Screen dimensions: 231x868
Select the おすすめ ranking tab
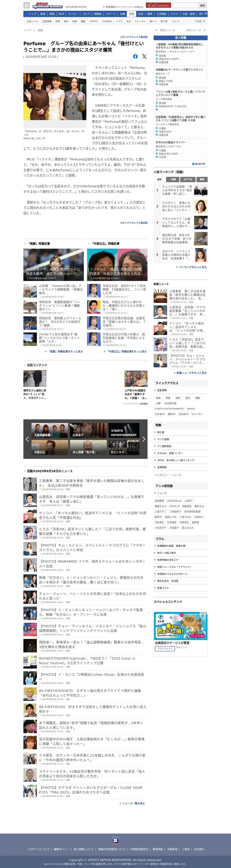[188, 179]
